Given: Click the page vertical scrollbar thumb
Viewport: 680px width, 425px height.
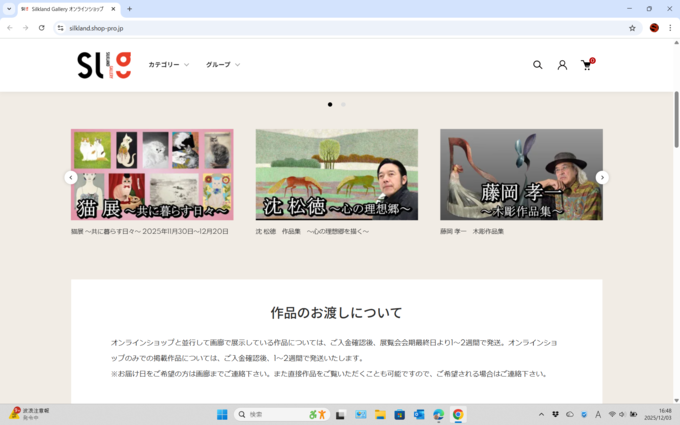Looking at the screenshot, I should point(676,119).
